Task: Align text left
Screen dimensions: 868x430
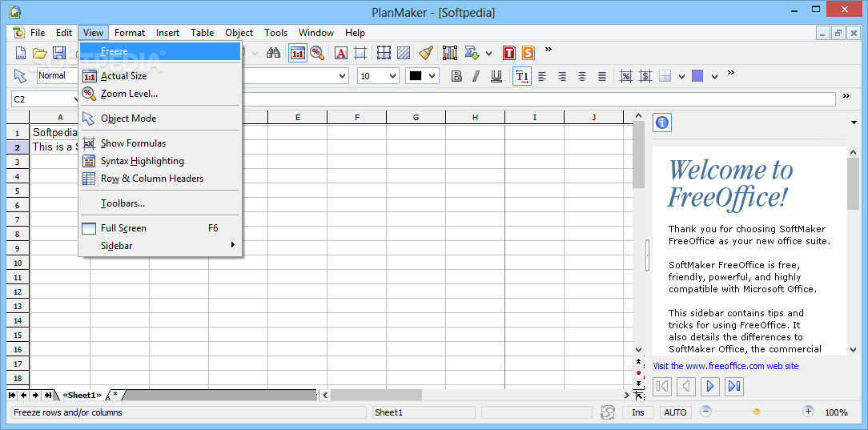Action: point(542,76)
